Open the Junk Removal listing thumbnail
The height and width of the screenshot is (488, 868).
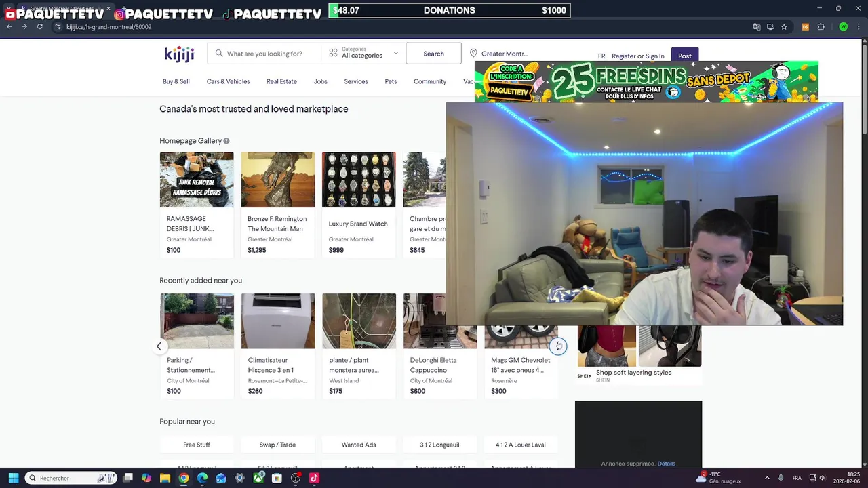pos(197,180)
